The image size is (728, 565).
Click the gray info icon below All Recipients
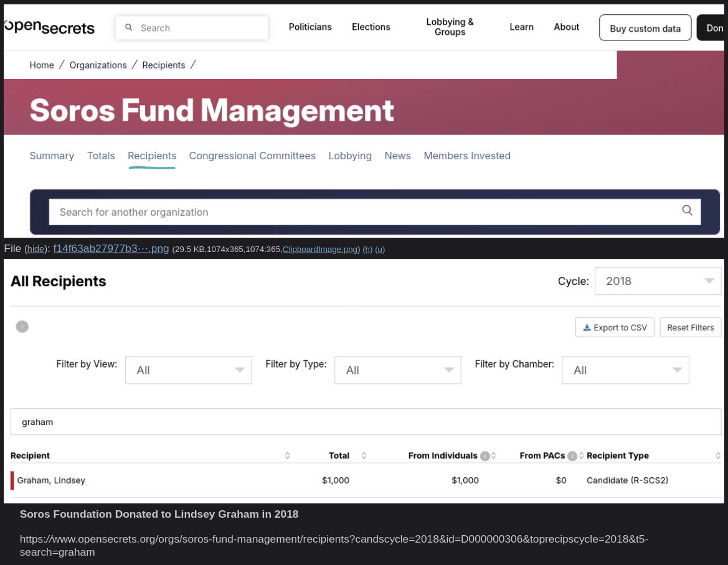[x=22, y=327]
